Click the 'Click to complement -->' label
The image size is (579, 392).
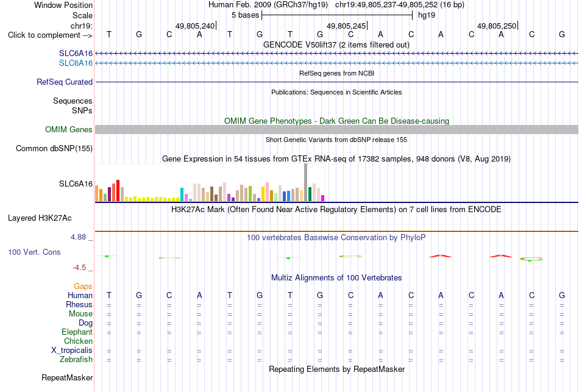tap(50, 35)
